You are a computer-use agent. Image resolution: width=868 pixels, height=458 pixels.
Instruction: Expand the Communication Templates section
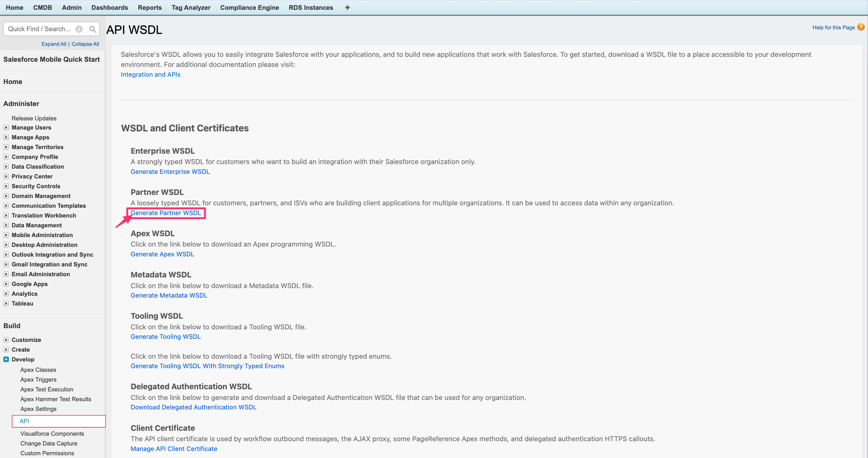click(6, 205)
